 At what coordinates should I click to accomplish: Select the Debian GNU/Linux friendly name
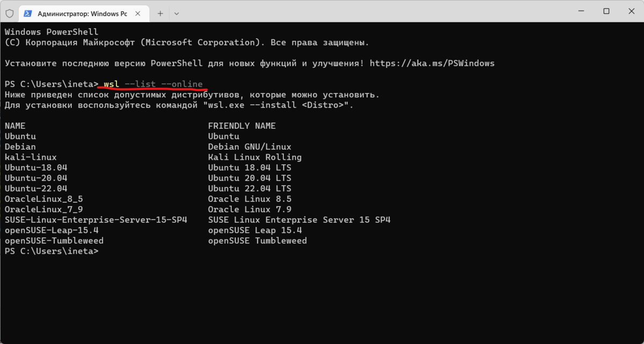point(250,146)
